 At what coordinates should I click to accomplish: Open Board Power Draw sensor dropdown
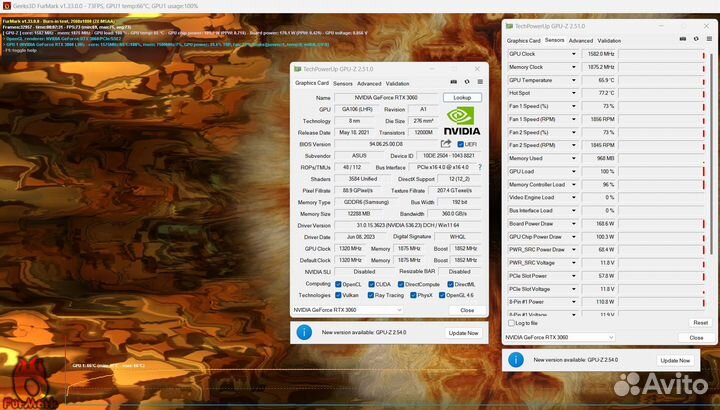[574, 224]
